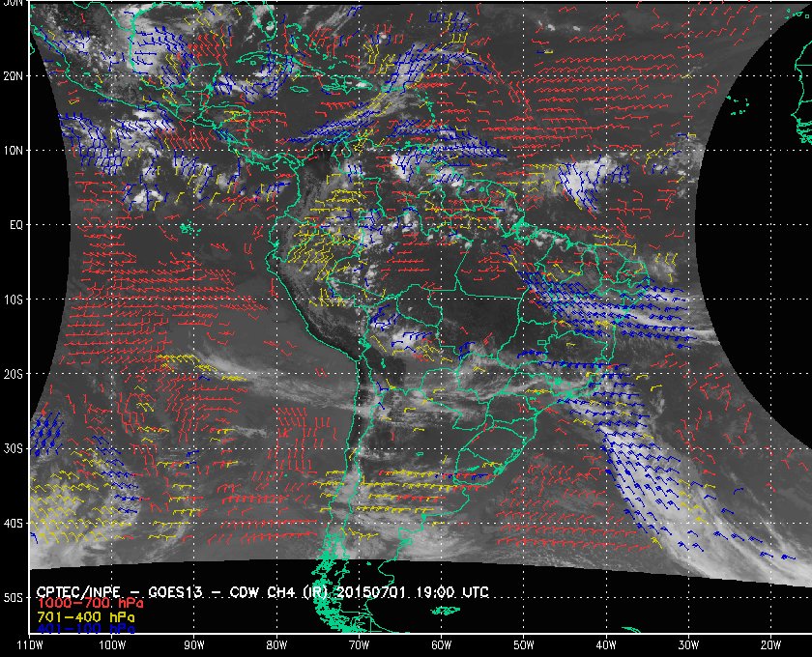This screenshot has height=657, width=812.
Task: Click the 50S latitude label
Action: [14, 597]
